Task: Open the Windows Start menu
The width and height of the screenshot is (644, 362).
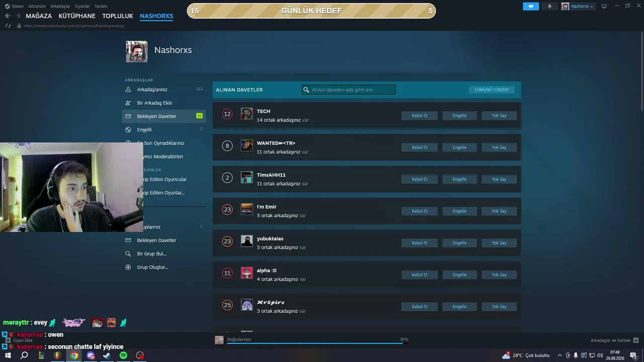Action: coord(8,355)
